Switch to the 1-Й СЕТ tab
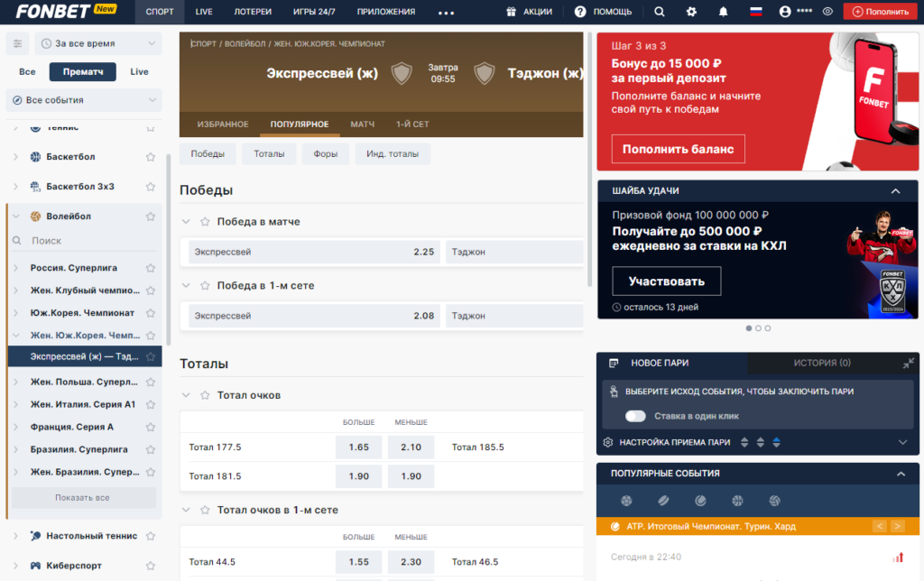This screenshot has width=924, height=581. click(412, 124)
